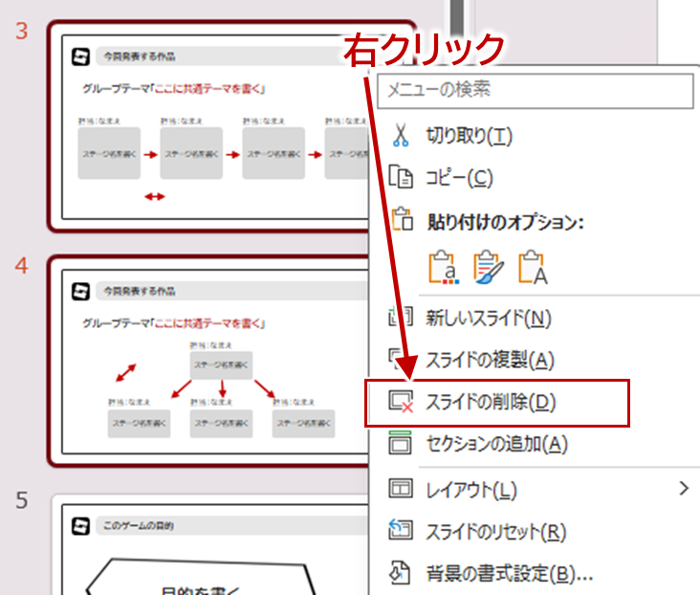The height and width of the screenshot is (595, 700).
Task: Click the Paste Options clipboard icon
Action: click(x=403, y=219)
